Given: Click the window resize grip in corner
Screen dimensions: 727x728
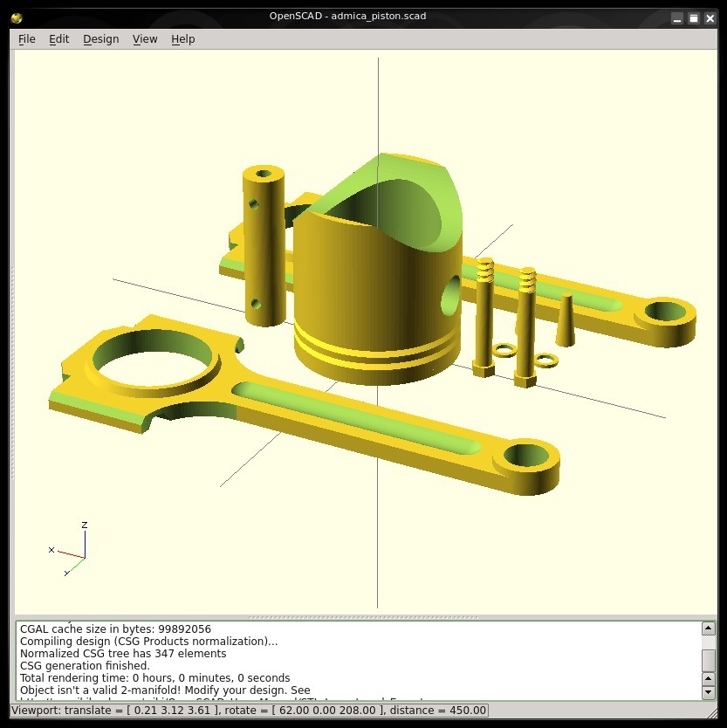Looking at the screenshot, I should point(712,712).
